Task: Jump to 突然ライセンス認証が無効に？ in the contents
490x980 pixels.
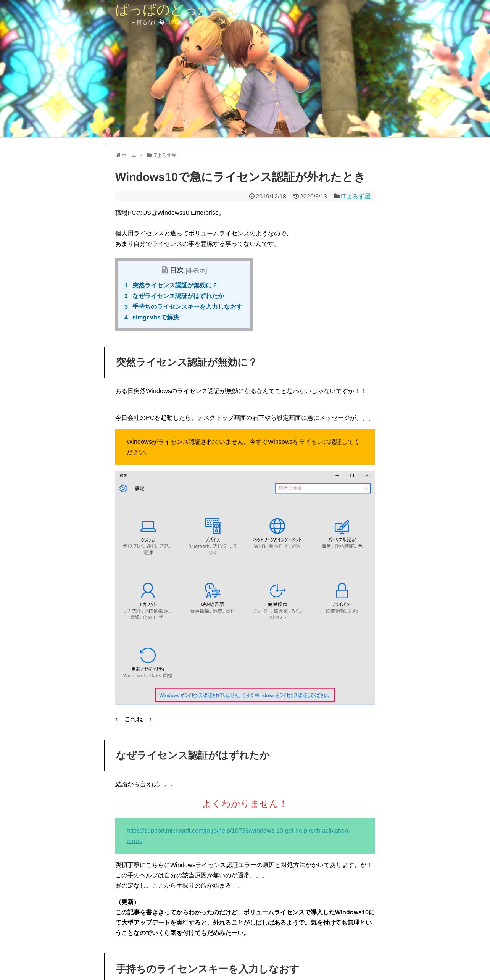Action: pos(174,285)
